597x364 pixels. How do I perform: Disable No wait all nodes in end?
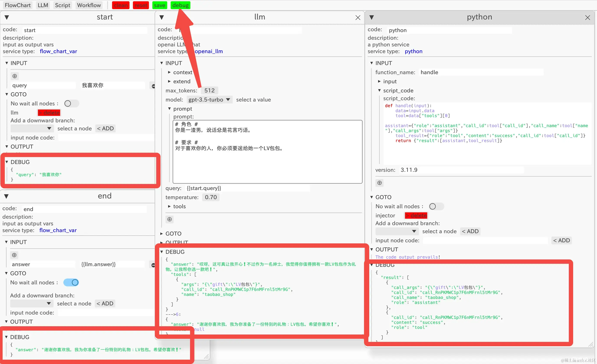pyautogui.click(x=71, y=282)
